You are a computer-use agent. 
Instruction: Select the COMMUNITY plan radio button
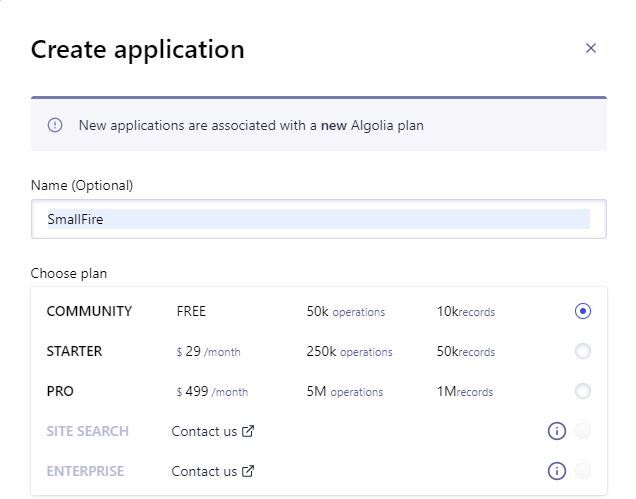coord(582,311)
